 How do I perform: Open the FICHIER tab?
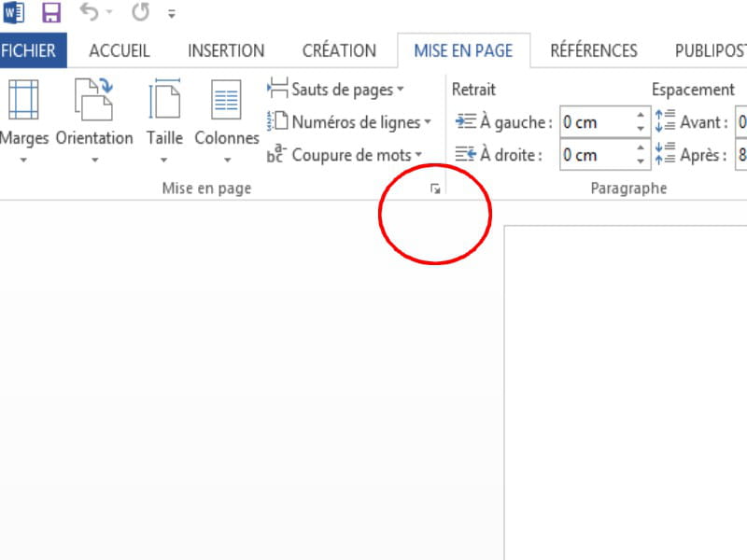tap(29, 50)
